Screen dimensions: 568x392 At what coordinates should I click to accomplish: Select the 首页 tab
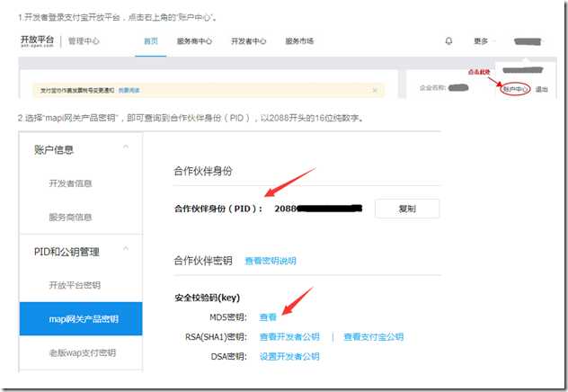[x=151, y=41]
